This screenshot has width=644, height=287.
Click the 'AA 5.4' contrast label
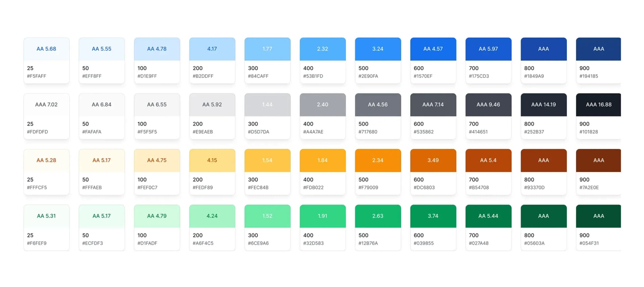[488, 160]
